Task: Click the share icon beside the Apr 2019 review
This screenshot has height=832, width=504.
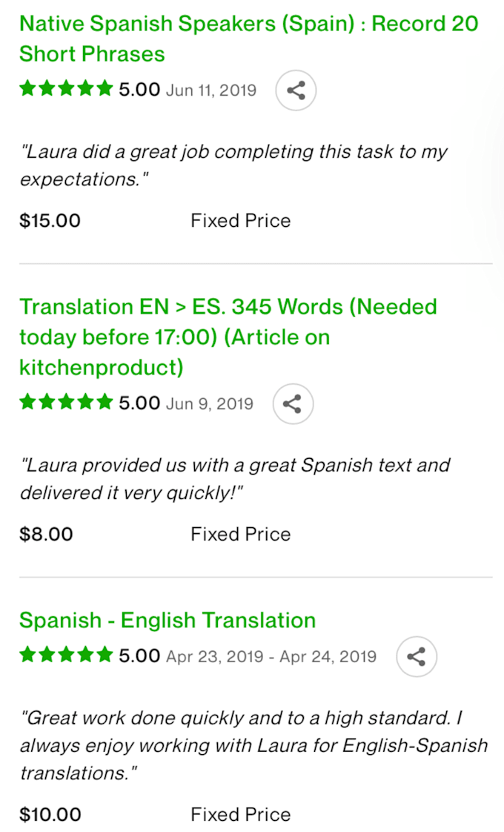Action: click(416, 656)
